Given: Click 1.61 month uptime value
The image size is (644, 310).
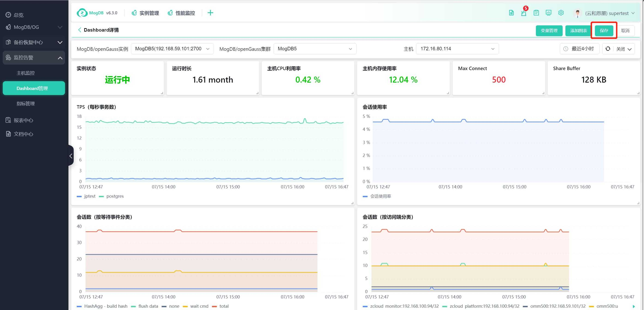Looking at the screenshot, I should pyautogui.click(x=213, y=80).
